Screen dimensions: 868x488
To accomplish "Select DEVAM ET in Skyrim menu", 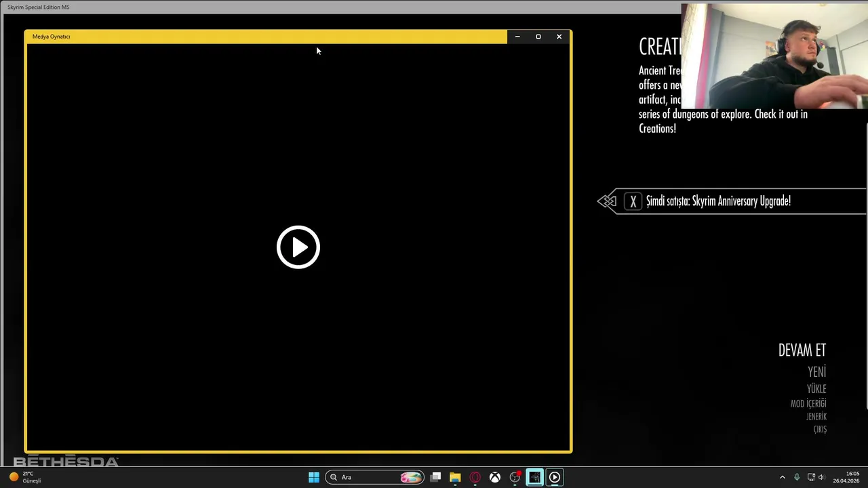I will [x=802, y=350].
